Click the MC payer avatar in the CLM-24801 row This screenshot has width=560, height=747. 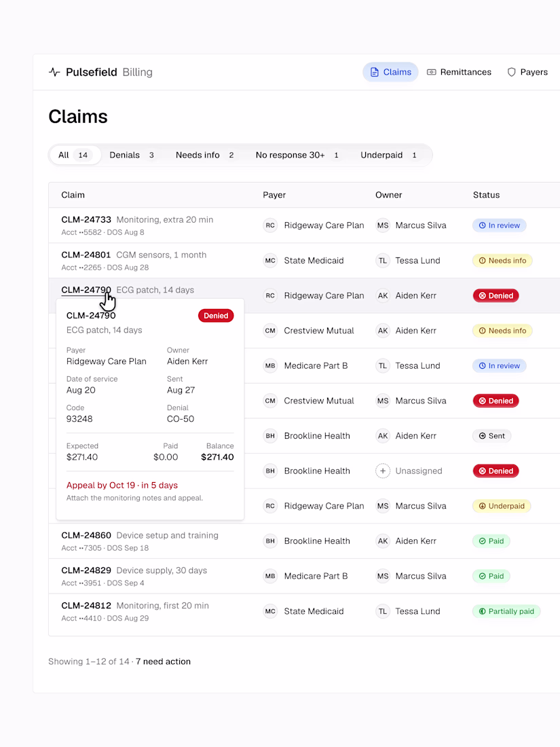click(x=270, y=261)
